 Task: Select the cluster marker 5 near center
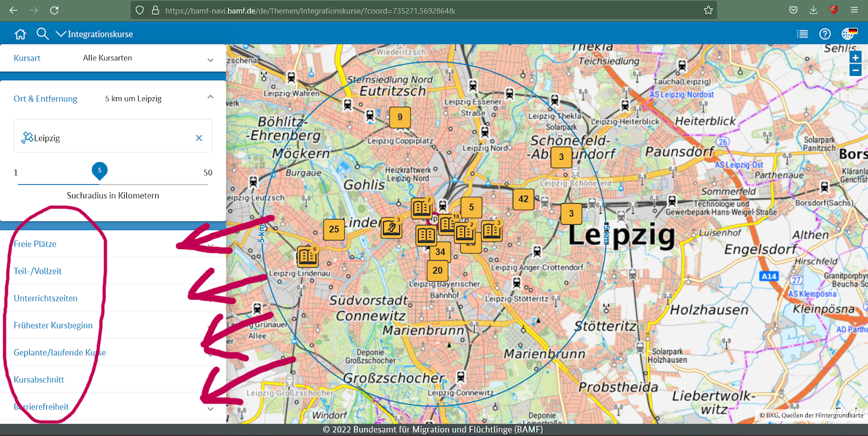point(471,207)
